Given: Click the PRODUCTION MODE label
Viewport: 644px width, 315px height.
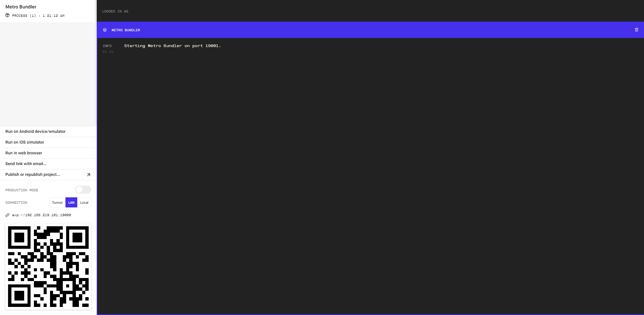Looking at the screenshot, I should pos(22,190).
